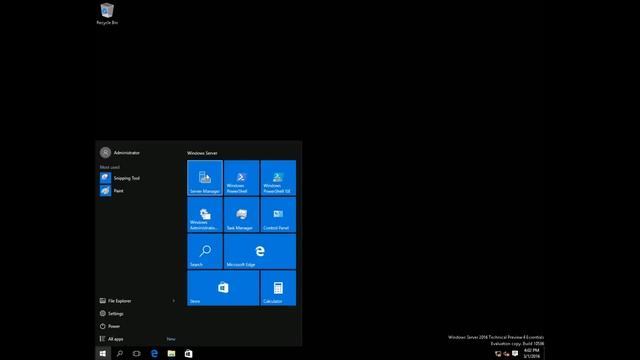Click the Administrator user name
The width and height of the screenshot is (640, 360).
127,153
